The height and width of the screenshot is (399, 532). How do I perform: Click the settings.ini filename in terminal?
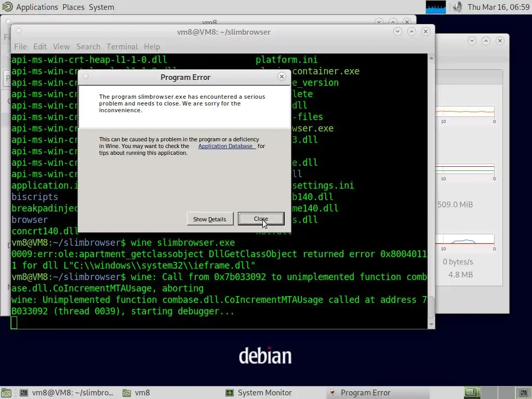click(323, 185)
